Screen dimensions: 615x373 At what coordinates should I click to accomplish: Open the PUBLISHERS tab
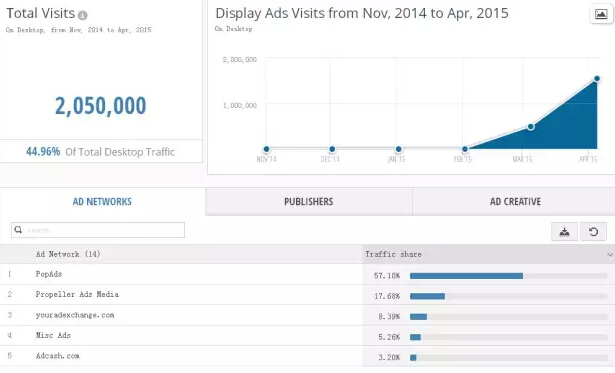pos(308,202)
